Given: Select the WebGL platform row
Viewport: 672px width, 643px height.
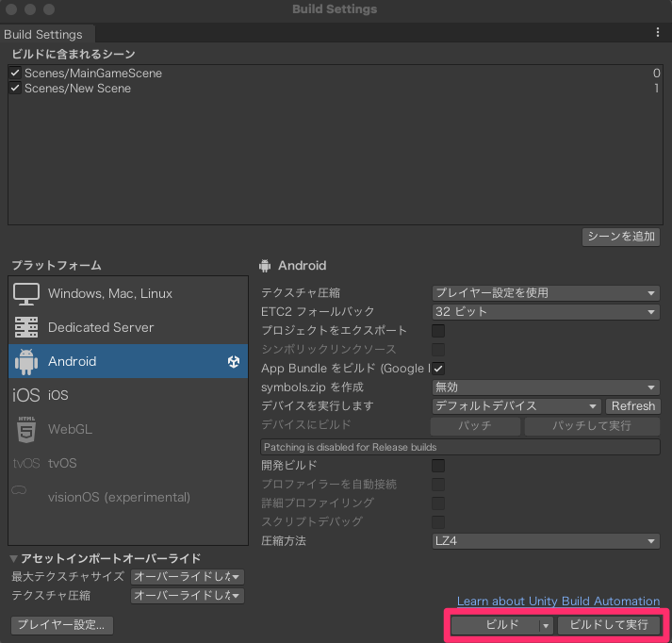Looking at the screenshot, I should (x=128, y=429).
